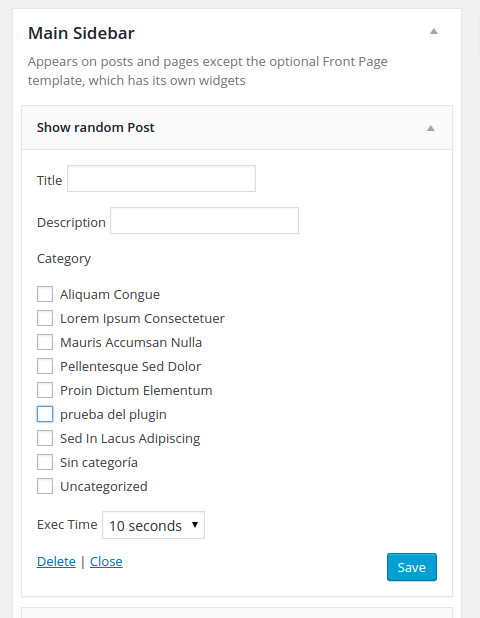The height and width of the screenshot is (618, 480).
Task: Check the prueba del plugin category
Action: (x=45, y=414)
